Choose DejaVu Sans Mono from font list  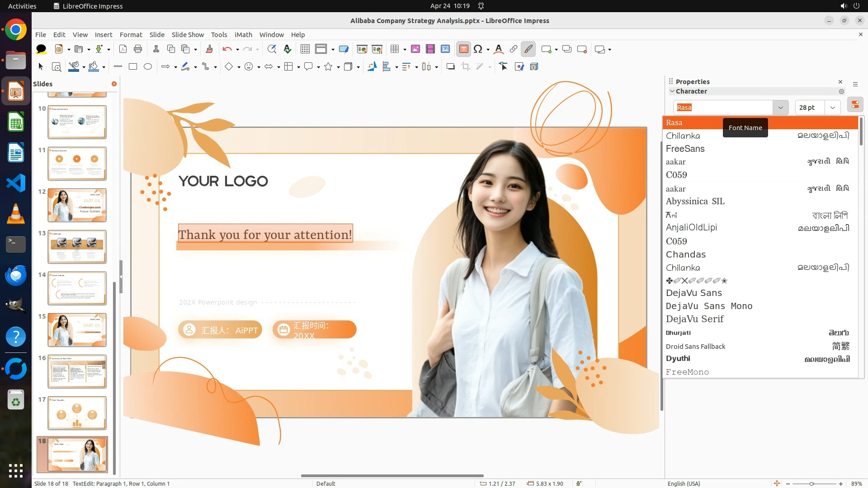(709, 306)
